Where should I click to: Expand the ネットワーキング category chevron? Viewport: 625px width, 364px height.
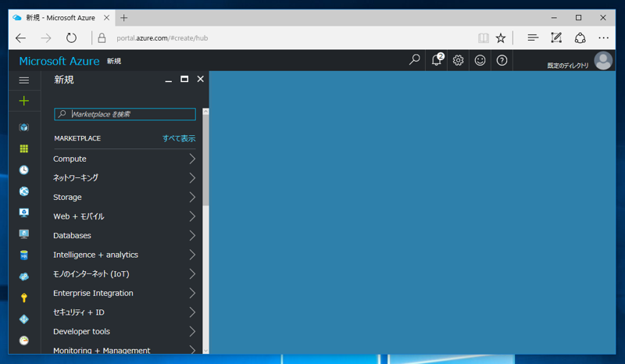pyautogui.click(x=192, y=178)
